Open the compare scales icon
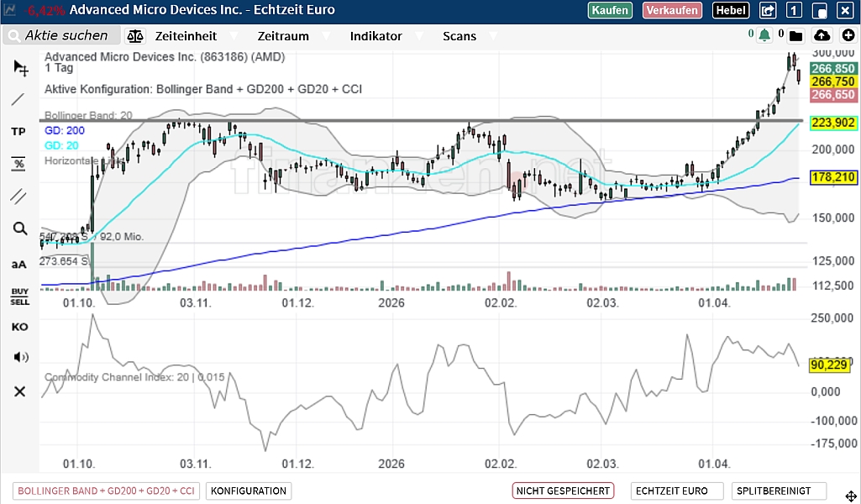Image resolution: width=861 pixels, height=504 pixels. pyautogui.click(x=135, y=36)
